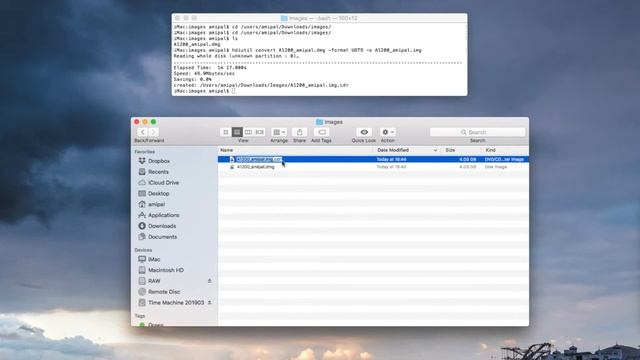
Task: Open the Action gear dropdown
Action: click(x=388, y=132)
